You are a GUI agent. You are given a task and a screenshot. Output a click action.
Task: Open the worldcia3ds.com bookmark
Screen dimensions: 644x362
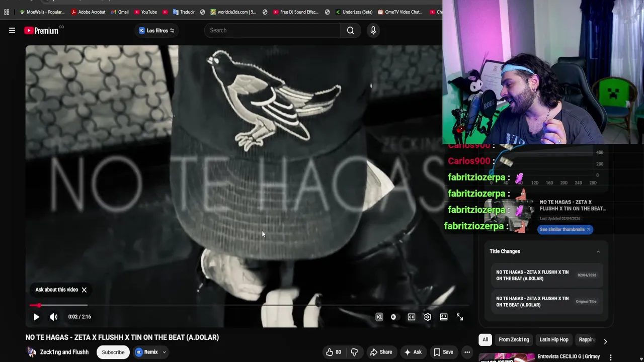233,12
